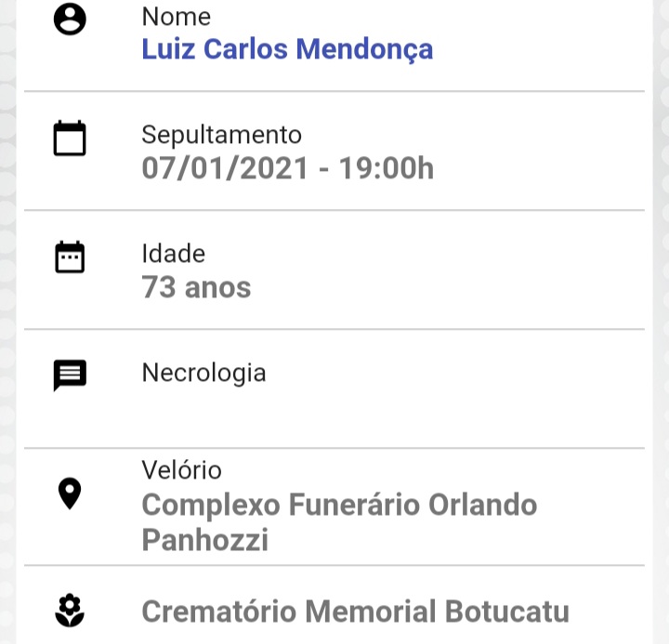Click Complexo Funerário Orlando text
This screenshot has width=669, height=644.
[x=339, y=505]
